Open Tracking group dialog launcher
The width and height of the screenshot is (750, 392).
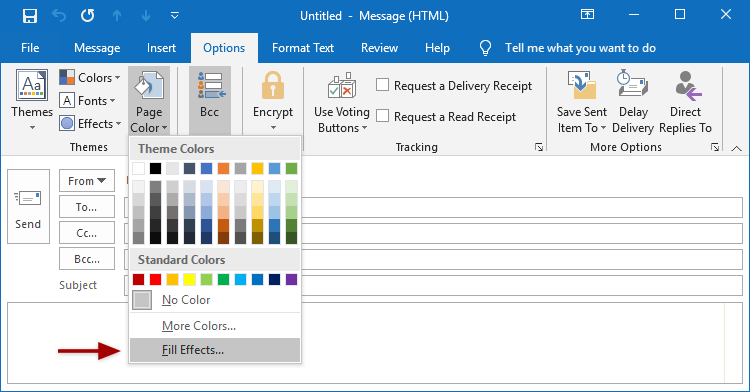539,147
